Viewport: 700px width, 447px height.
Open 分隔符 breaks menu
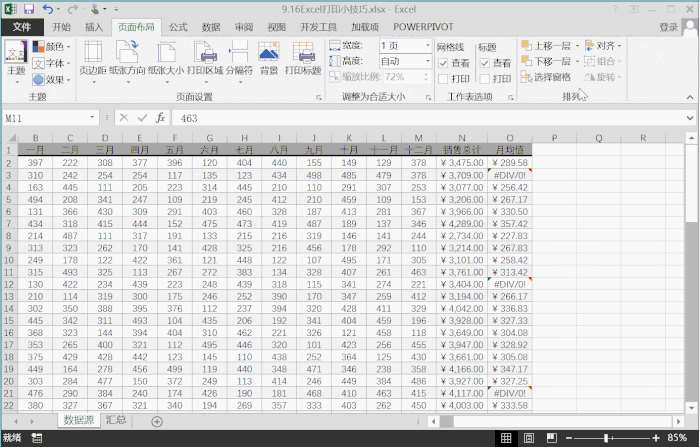[239, 63]
